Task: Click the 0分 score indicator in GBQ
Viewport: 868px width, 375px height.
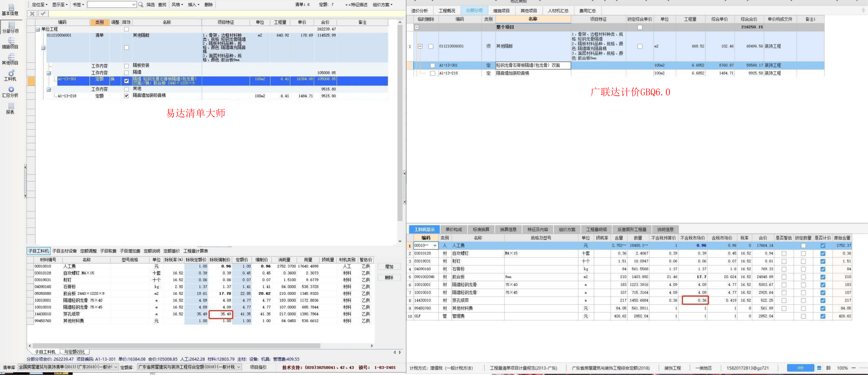Action: coord(800,368)
